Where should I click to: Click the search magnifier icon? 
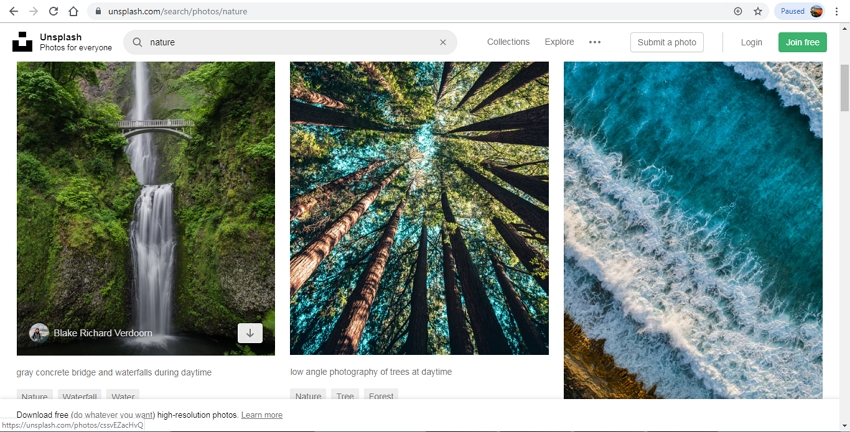pos(137,42)
